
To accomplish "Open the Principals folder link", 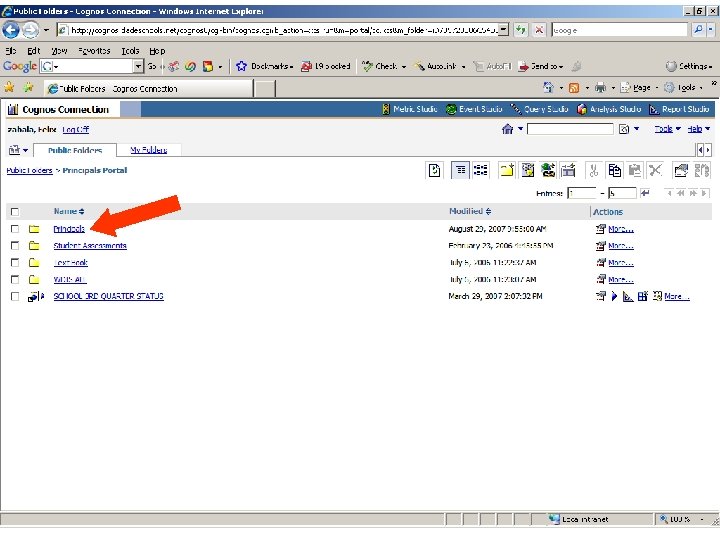I will pos(69,229).
